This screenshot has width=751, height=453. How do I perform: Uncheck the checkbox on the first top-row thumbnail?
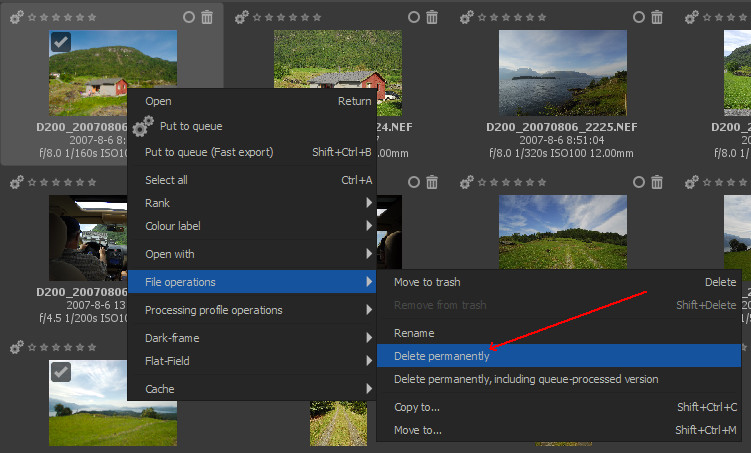click(x=60, y=42)
